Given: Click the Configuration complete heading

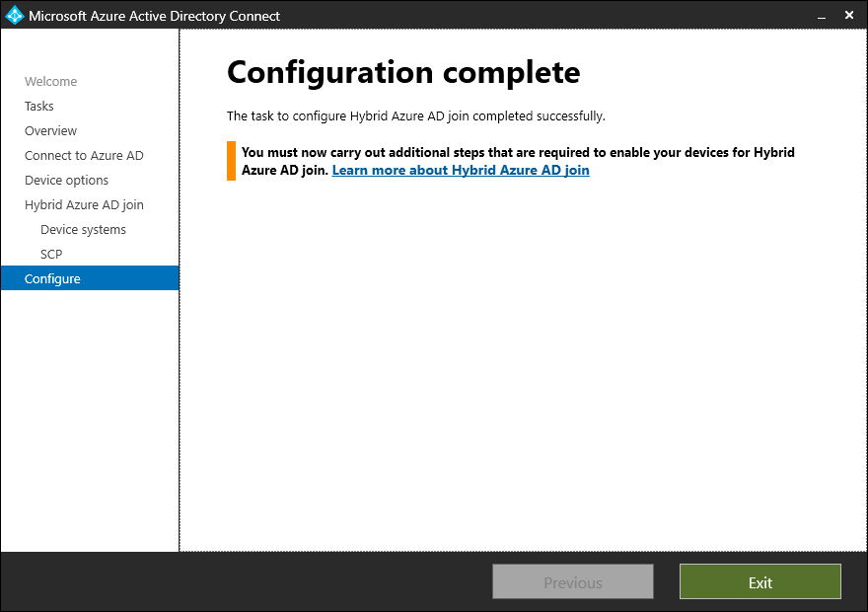Looking at the screenshot, I should pyautogui.click(x=403, y=73).
